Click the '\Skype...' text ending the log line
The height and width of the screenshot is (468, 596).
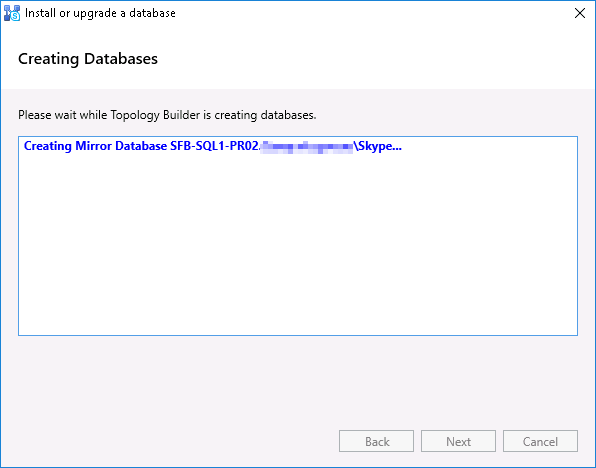tap(377, 146)
